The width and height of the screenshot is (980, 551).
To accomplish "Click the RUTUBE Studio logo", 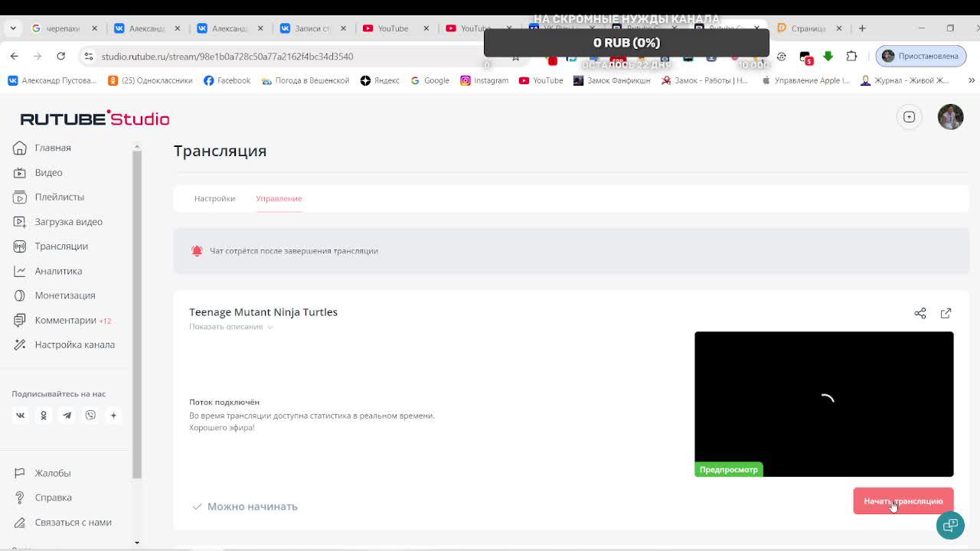I will 94,118.
